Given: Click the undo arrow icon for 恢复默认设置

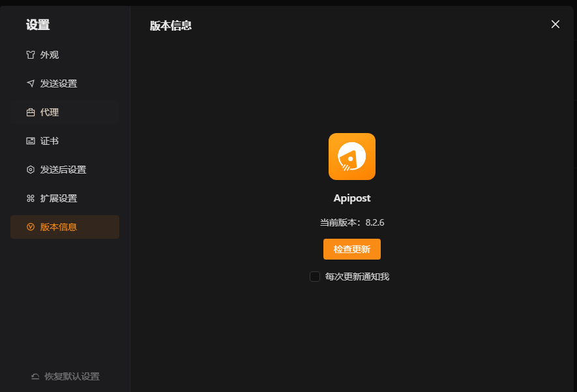Looking at the screenshot, I should coord(35,376).
